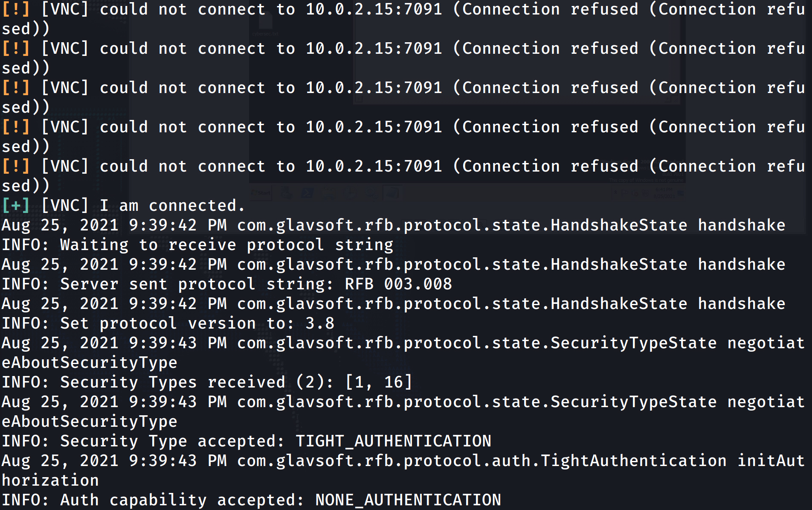The height and width of the screenshot is (510, 812).
Task: Click the NONE_AUTHENTICATION text
Action: point(408,500)
